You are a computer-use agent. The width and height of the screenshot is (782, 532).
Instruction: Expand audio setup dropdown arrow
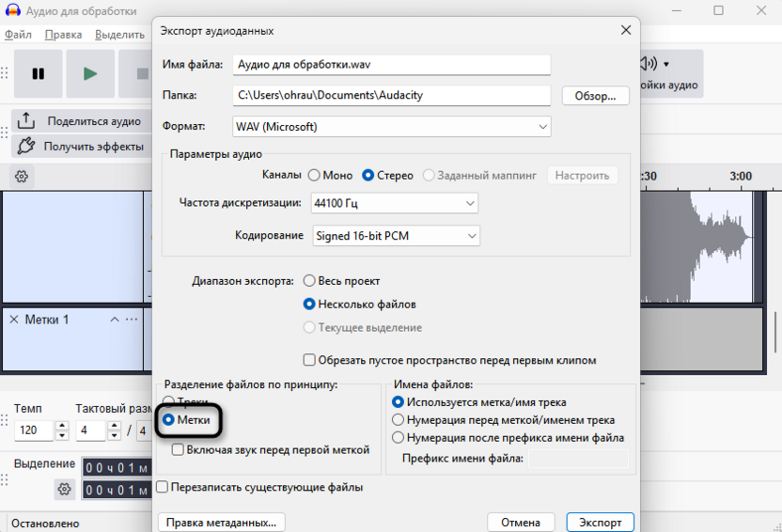point(666,64)
